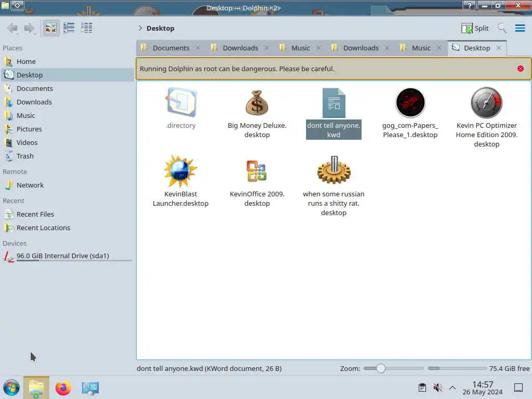Open the system settings taskbar icon
The image size is (532, 399).
pos(90,388)
